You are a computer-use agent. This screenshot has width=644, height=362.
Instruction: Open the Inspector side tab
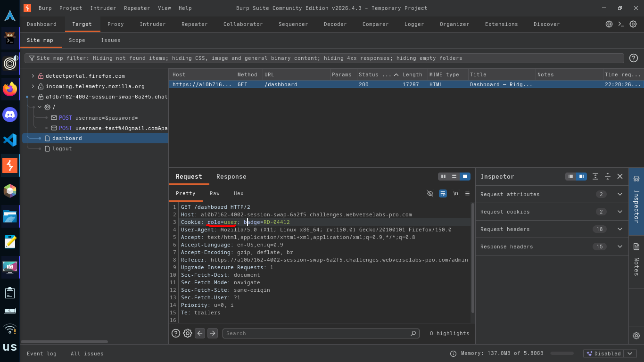pyautogui.click(x=636, y=201)
